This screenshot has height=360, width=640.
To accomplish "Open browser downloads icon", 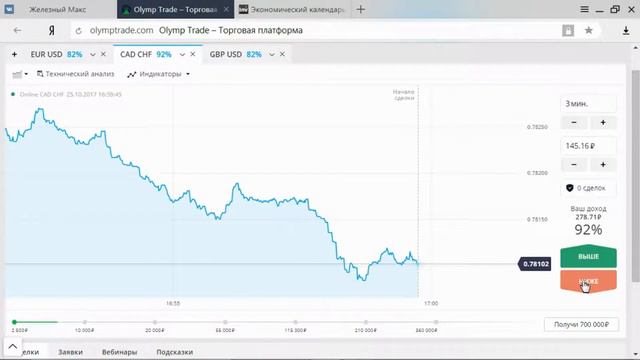I will pyautogui.click(x=626, y=31).
